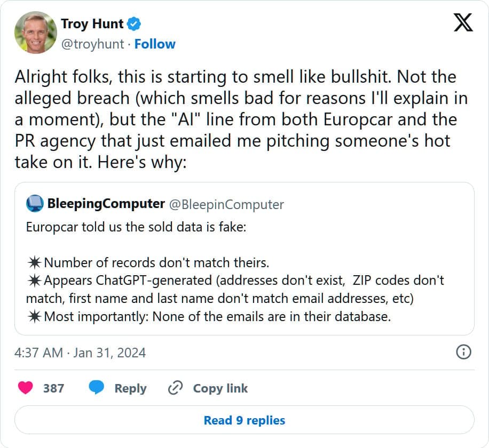Click the @troyhunt handle
489x448 pixels.
tap(93, 44)
